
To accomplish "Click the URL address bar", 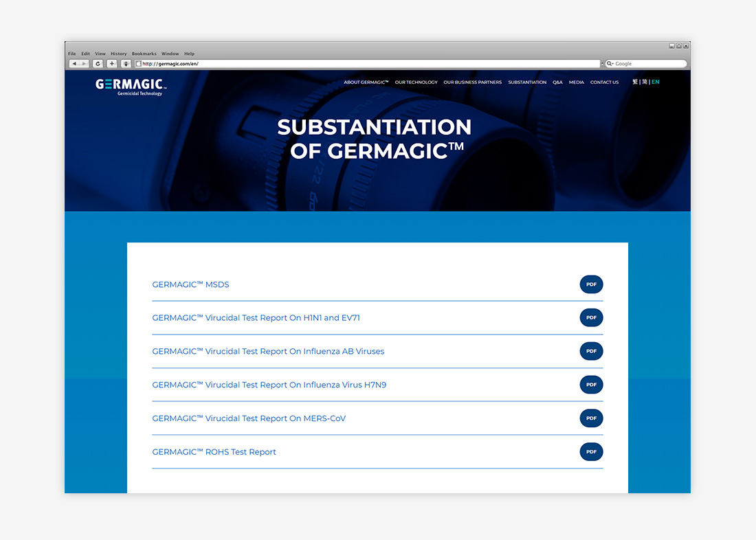I will point(368,64).
